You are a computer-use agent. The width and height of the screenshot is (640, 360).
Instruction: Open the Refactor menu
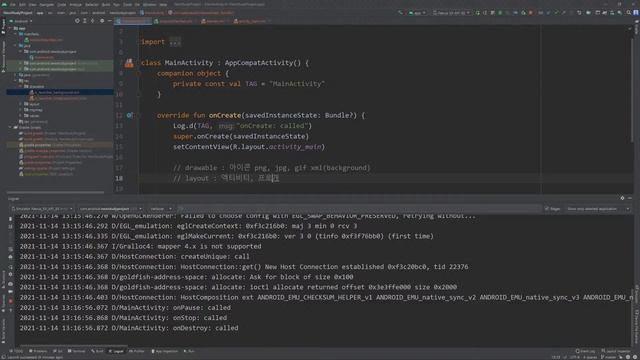tap(91, 4)
